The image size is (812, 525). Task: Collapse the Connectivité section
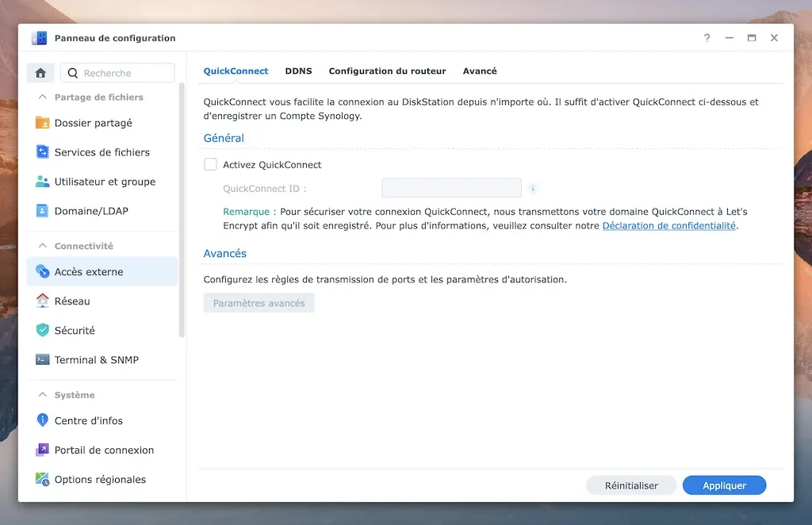[42, 247]
